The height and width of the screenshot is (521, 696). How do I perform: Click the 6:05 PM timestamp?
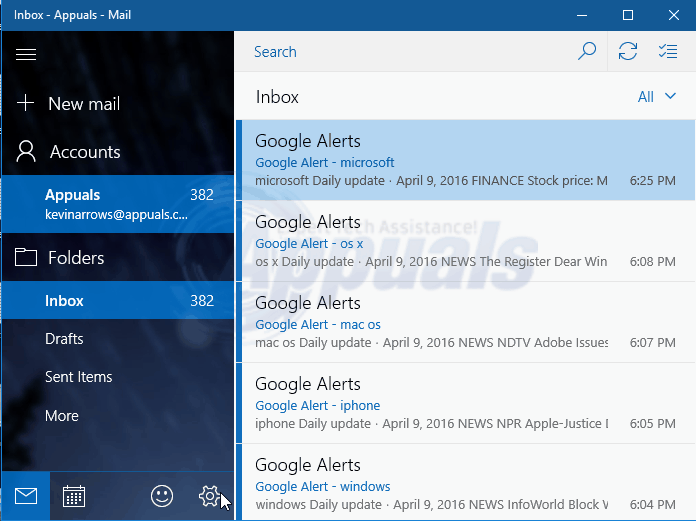pyautogui.click(x=652, y=423)
